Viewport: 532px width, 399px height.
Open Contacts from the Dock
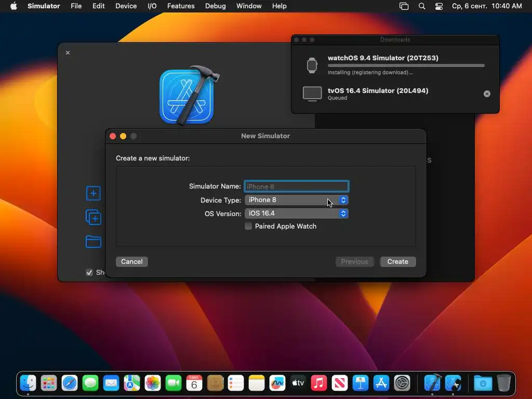click(215, 383)
